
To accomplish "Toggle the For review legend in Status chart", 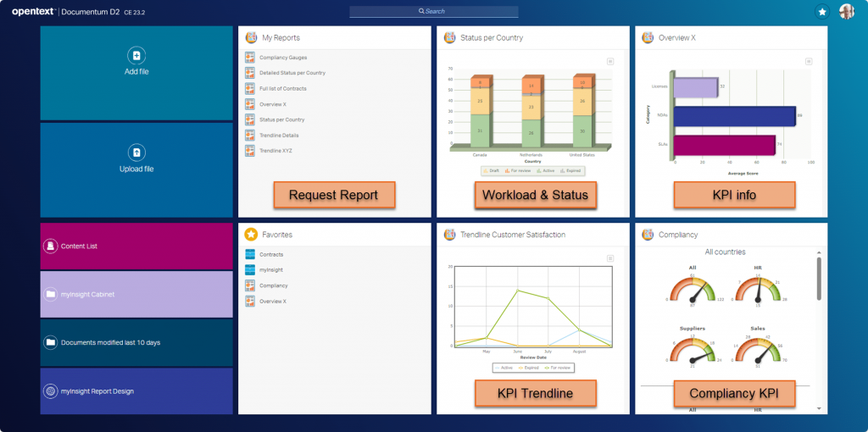I will tap(518, 171).
